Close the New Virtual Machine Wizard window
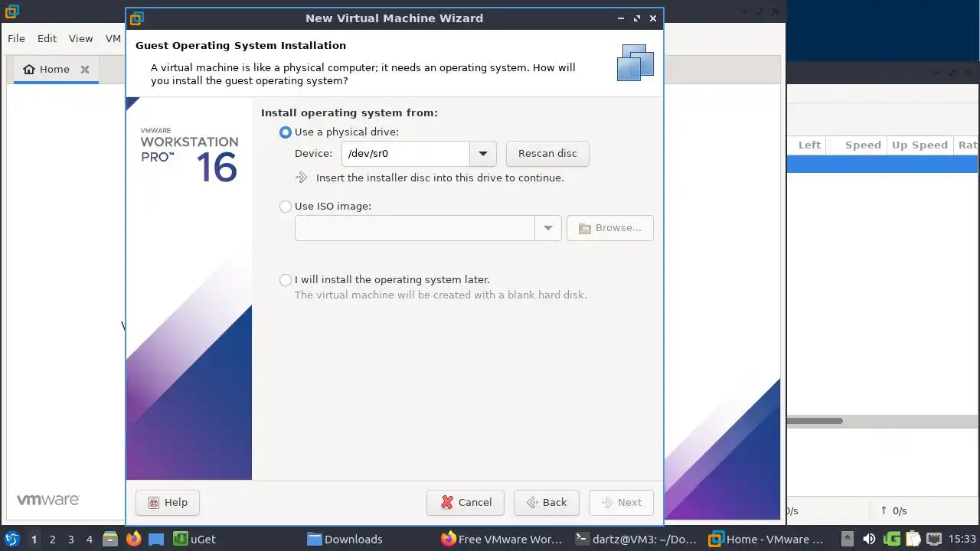980x551 pixels. point(652,18)
